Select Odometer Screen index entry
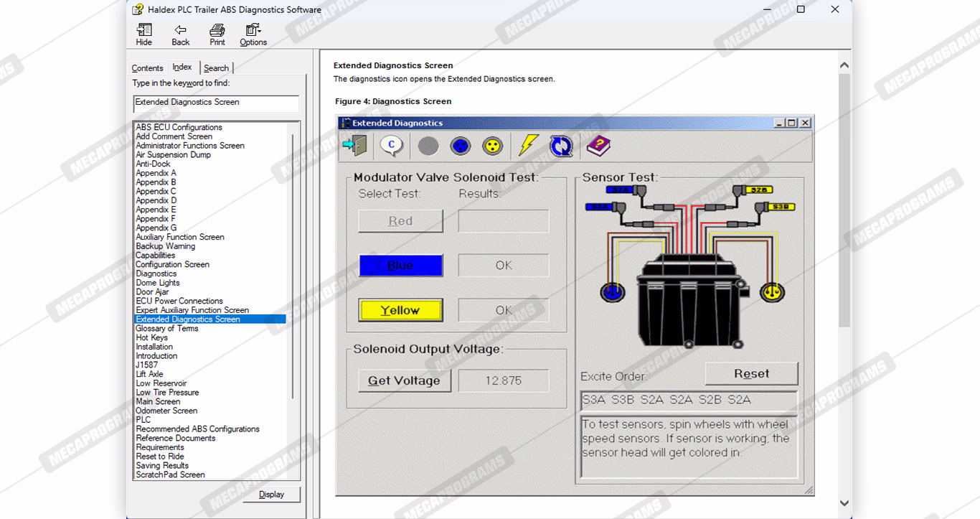 (x=166, y=411)
